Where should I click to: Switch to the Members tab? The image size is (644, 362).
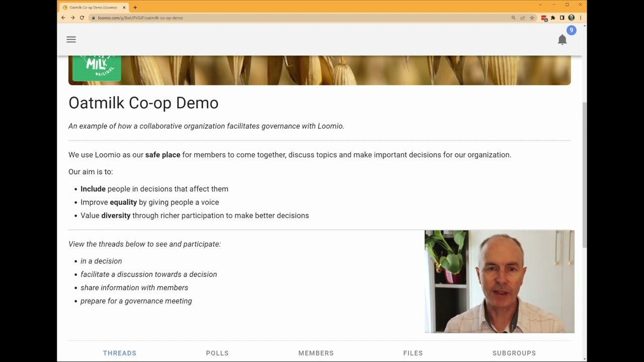[316, 353]
